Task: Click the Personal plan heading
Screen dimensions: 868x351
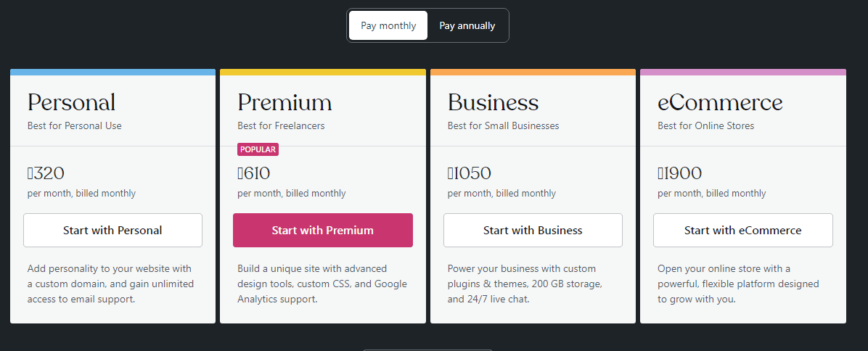Action: click(x=71, y=102)
